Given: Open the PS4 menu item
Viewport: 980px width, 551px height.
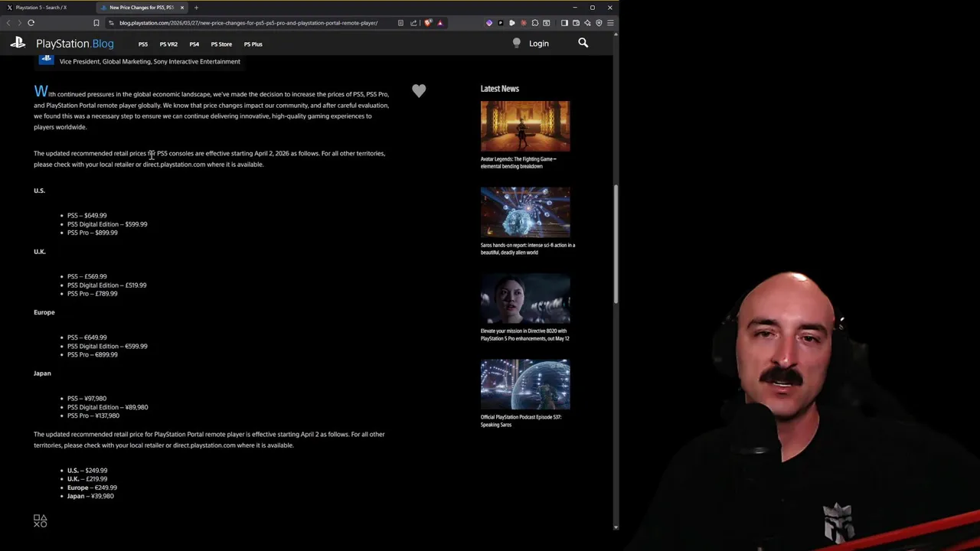Looking at the screenshot, I should click(194, 44).
